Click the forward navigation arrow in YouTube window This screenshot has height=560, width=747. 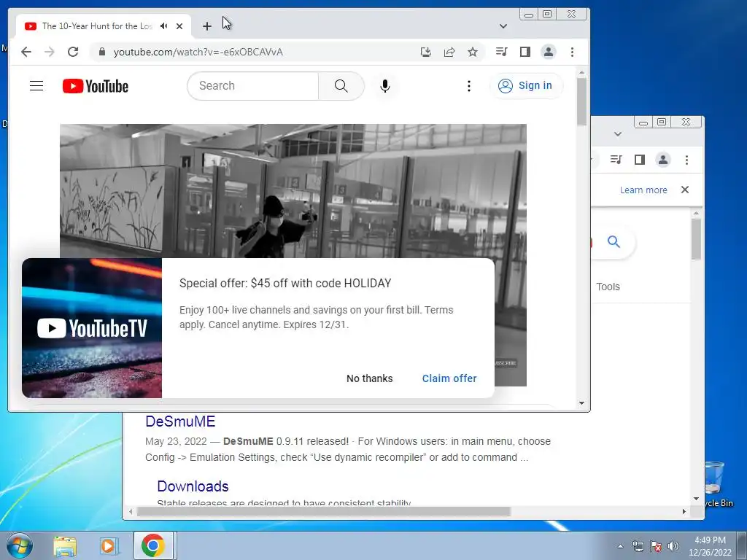pos(50,52)
